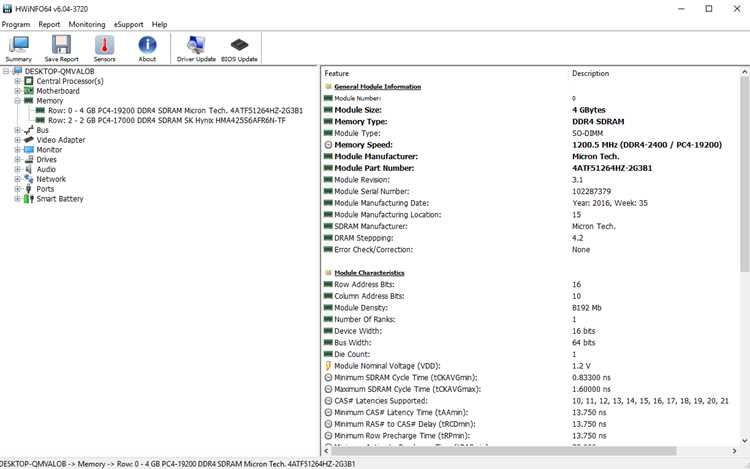
Task: Click the horizontal scrollbar left arrow
Action: click(x=327, y=450)
